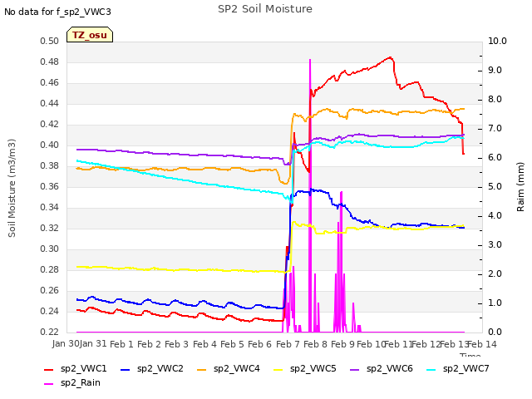Click the TZ_osu annotation label
Viewport: 532px width, 399px height.
pyautogui.click(x=90, y=35)
